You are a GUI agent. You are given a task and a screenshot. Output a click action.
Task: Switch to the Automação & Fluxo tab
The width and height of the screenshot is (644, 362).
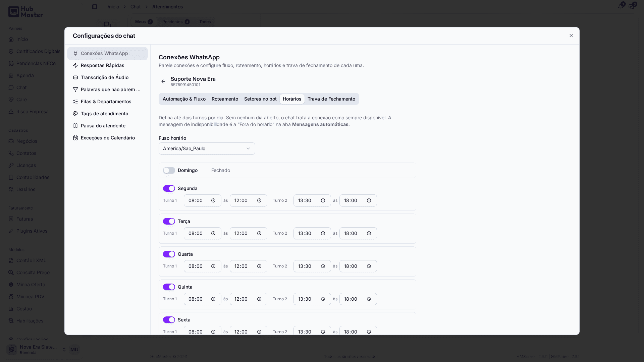click(184, 99)
